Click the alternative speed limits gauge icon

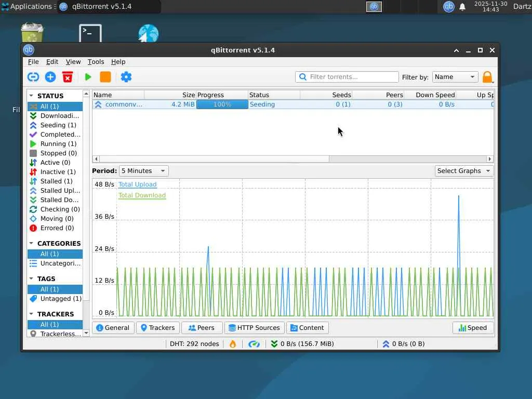[254, 344]
